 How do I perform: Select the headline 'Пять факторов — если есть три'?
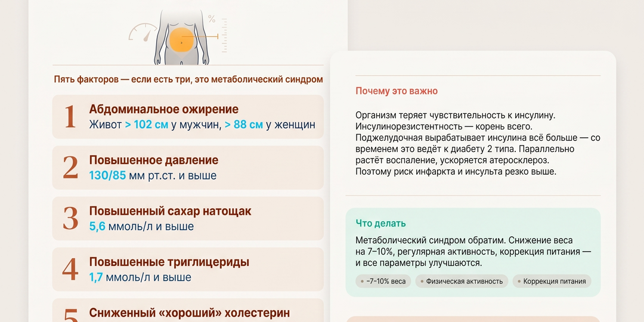click(123, 79)
